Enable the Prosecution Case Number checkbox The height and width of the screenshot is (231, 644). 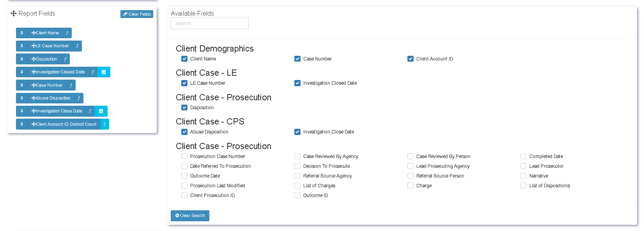tap(184, 156)
